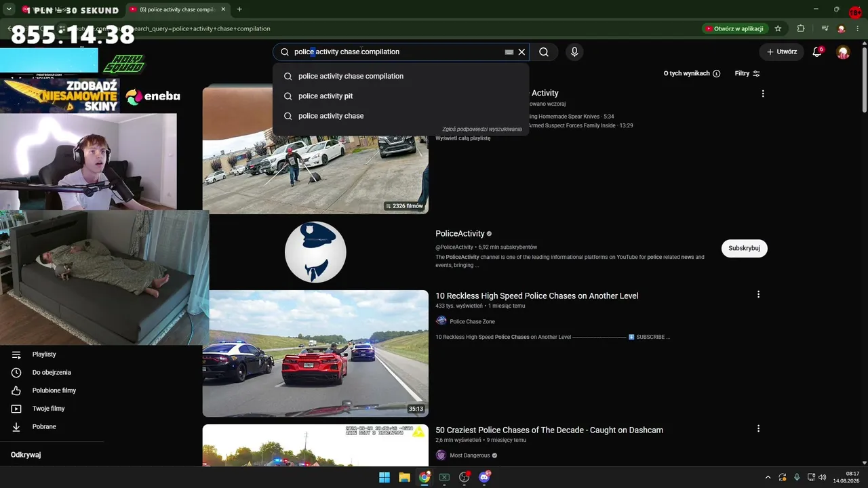Image resolution: width=868 pixels, height=488 pixels.
Task: Open Chrome media controls icon
Action: click(x=825, y=28)
